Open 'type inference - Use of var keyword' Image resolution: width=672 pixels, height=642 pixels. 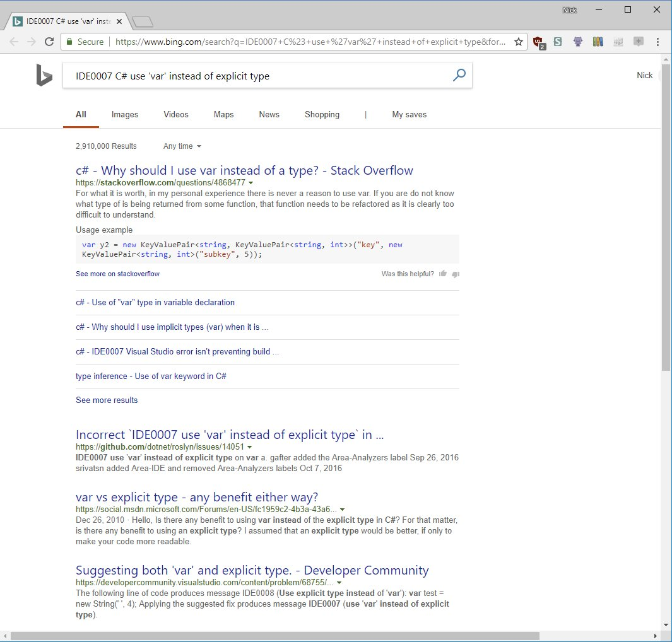pyautogui.click(x=151, y=376)
